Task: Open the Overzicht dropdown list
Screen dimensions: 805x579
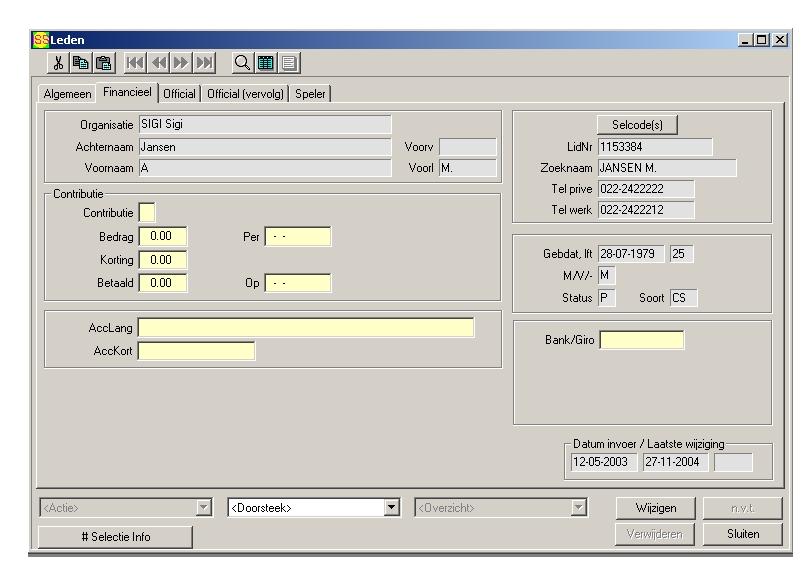Action: [x=577, y=508]
